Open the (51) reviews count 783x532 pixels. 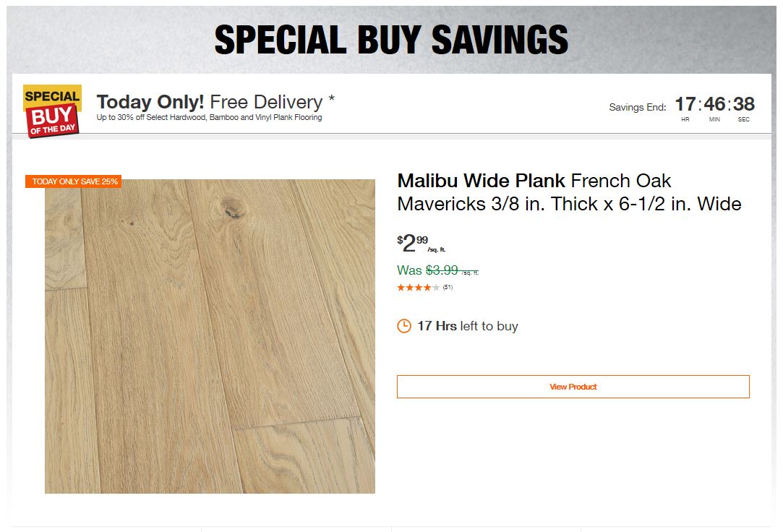coord(448,288)
